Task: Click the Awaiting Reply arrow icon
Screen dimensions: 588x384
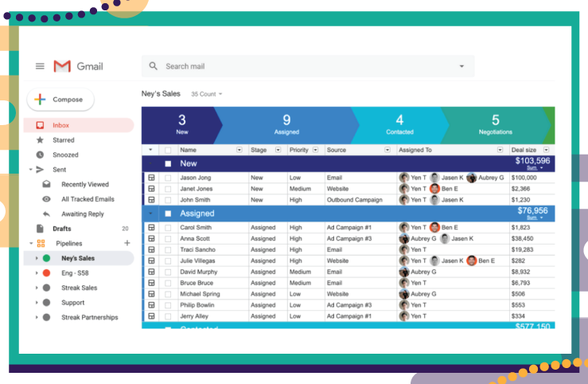Action: point(46,214)
